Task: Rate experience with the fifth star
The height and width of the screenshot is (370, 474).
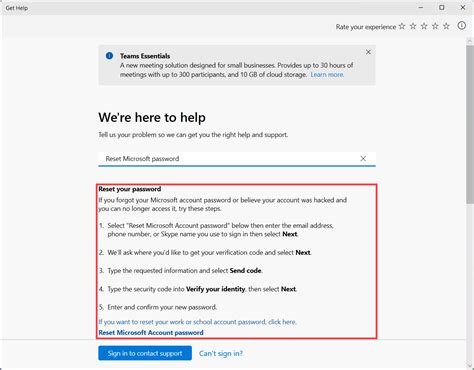Action: (446, 26)
